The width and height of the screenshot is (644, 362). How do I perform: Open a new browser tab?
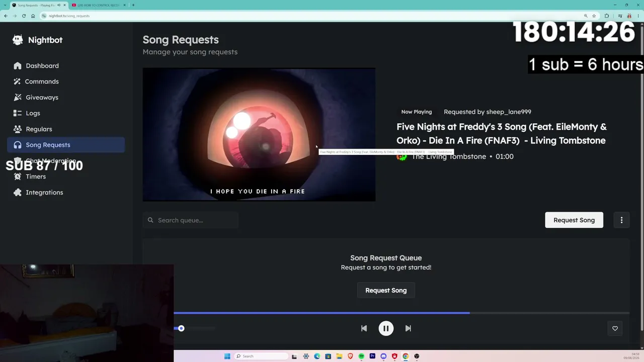tap(133, 5)
